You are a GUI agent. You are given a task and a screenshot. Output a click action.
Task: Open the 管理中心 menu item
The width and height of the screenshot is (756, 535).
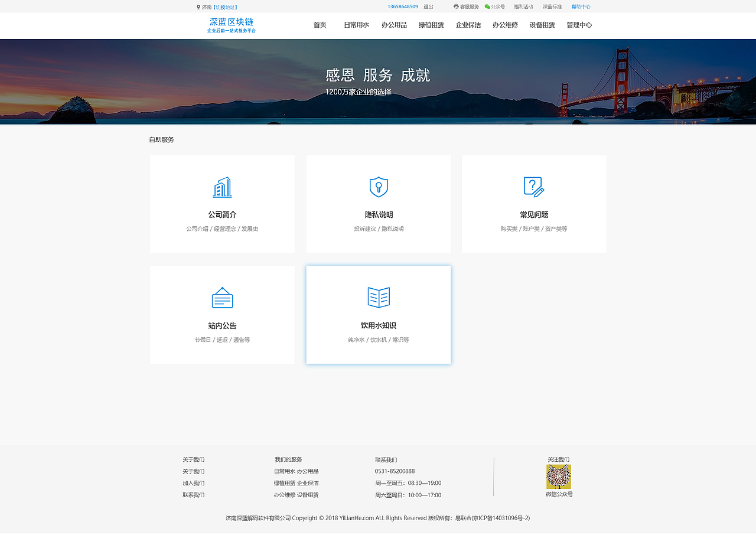(579, 25)
